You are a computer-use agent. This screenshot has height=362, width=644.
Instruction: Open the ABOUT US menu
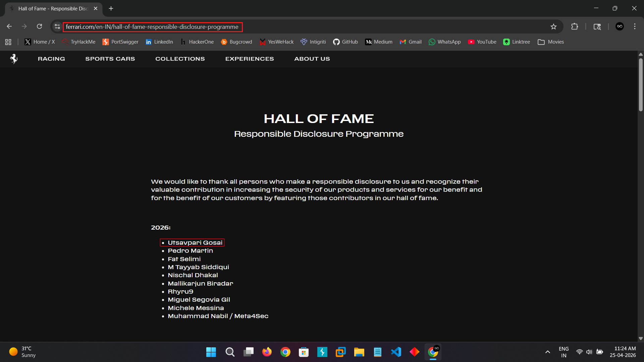pyautogui.click(x=312, y=59)
